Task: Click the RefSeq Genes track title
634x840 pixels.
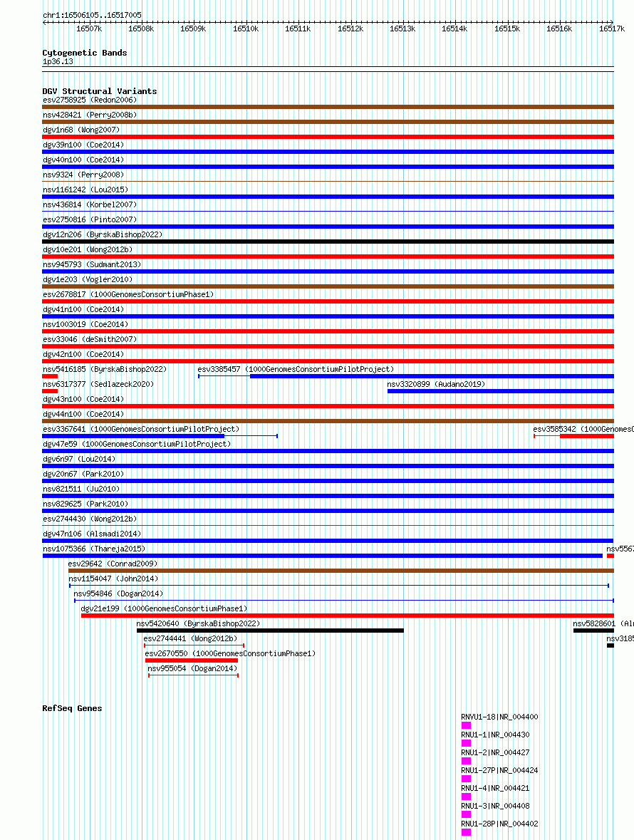Action: click(72, 709)
